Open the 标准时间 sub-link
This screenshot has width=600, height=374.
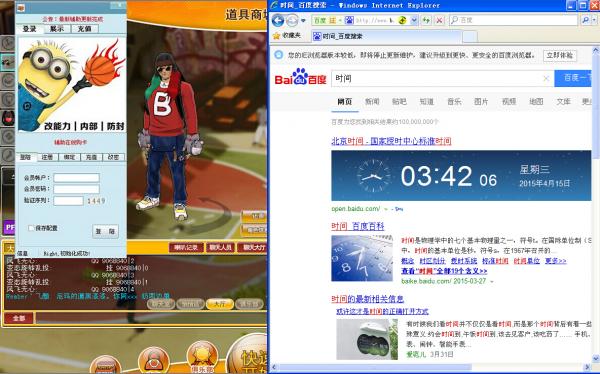coord(495,261)
